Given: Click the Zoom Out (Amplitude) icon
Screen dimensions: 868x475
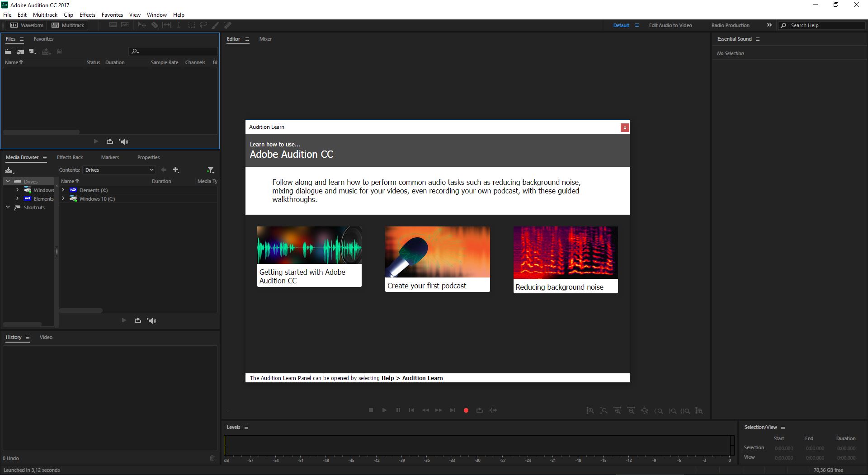Looking at the screenshot, I should pyautogui.click(x=604, y=411).
